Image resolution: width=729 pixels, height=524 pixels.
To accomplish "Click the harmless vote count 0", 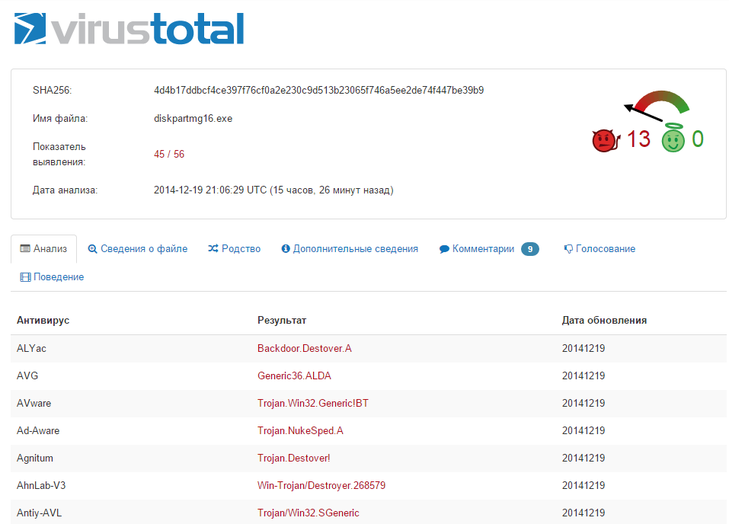I will (x=697, y=139).
